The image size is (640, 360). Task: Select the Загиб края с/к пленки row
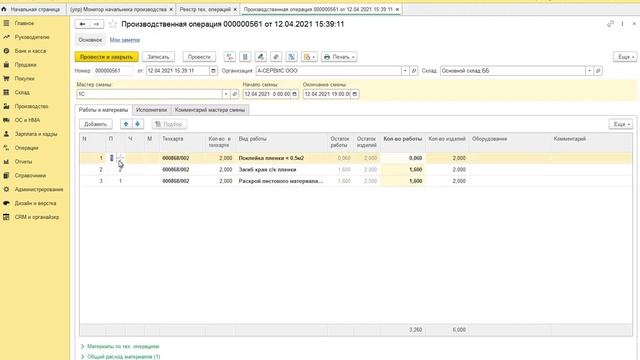[x=356, y=169]
